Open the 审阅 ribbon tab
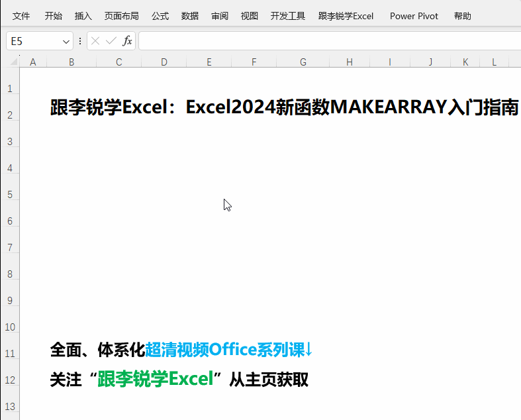Image resolution: width=521 pixels, height=420 pixels. [x=220, y=16]
